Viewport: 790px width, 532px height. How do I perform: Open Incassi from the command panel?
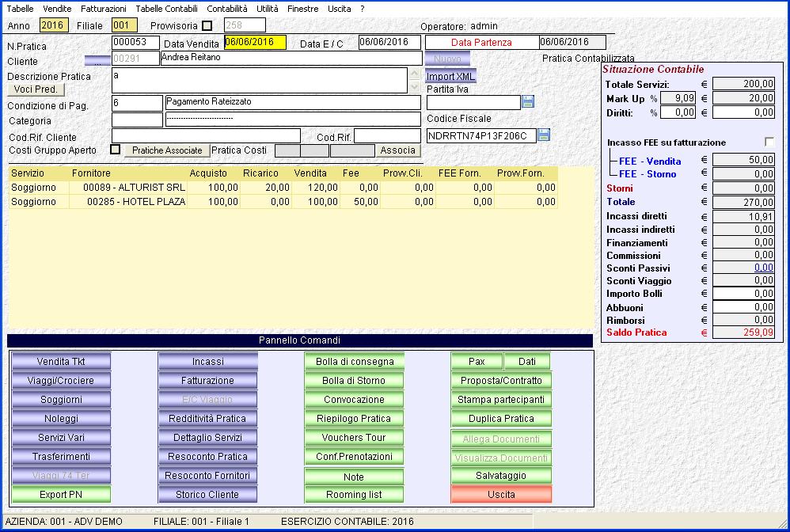[207, 362]
